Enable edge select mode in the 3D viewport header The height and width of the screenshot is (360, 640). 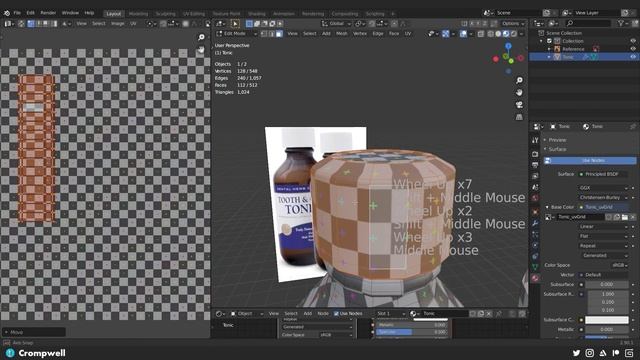pos(271,34)
